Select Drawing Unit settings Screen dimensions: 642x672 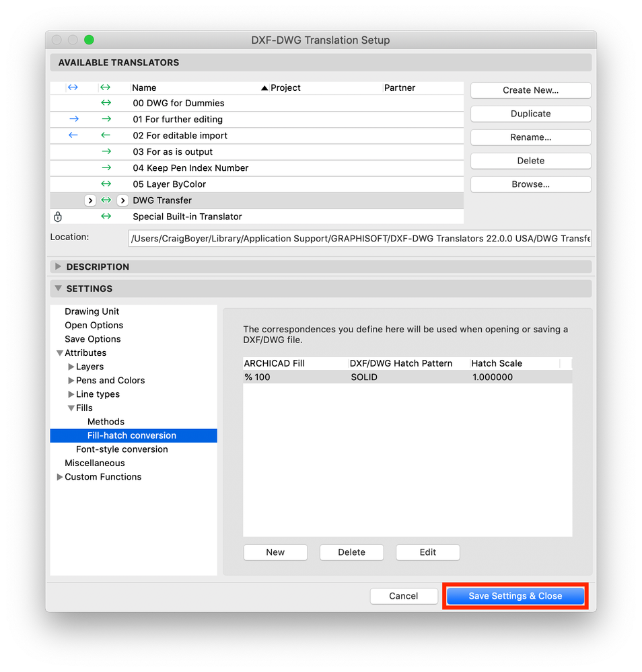pos(92,311)
